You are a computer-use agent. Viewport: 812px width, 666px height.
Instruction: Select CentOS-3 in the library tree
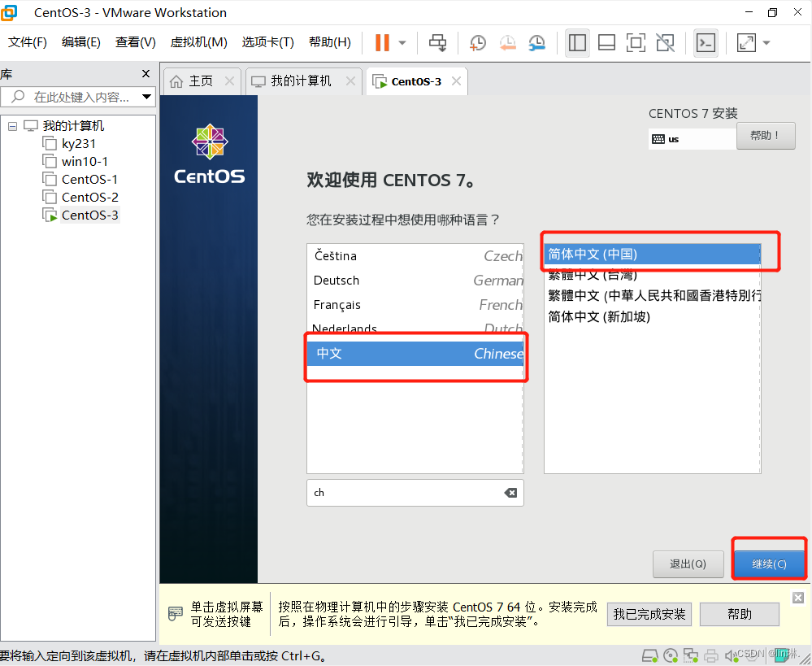(89, 215)
